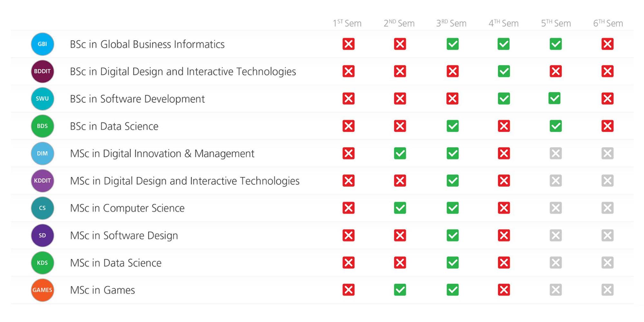
Task: Click the 4th Sem column header
Action: click(x=504, y=23)
